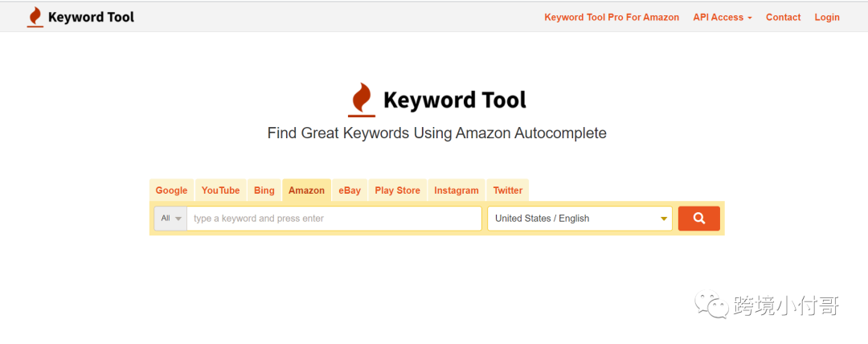Switch to the YouTube tab

click(x=220, y=190)
